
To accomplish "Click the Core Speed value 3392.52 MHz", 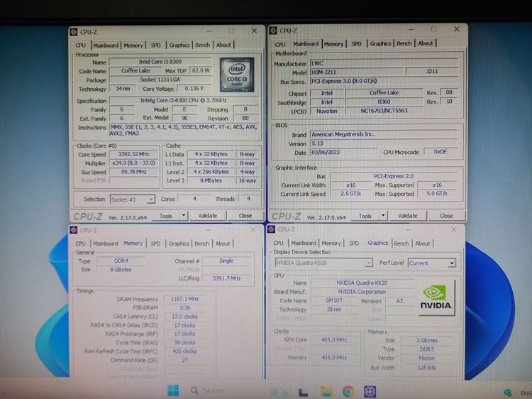I will pyautogui.click(x=133, y=154).
